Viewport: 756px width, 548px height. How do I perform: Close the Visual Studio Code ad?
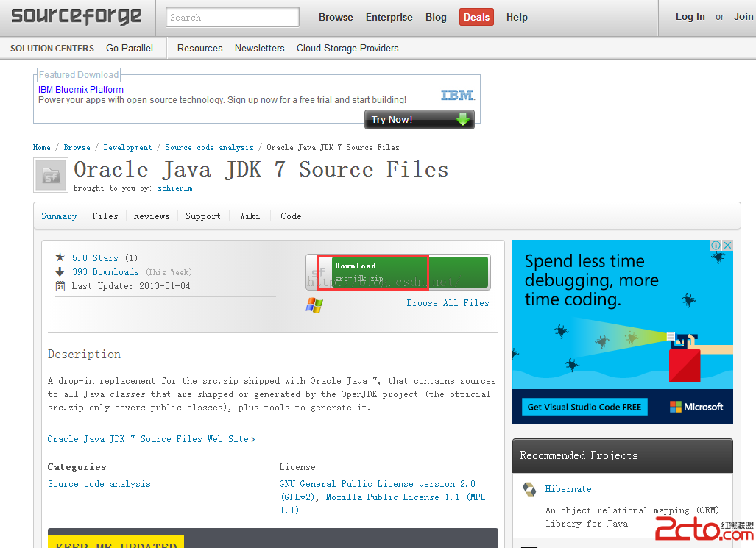(x=727, y=245)
